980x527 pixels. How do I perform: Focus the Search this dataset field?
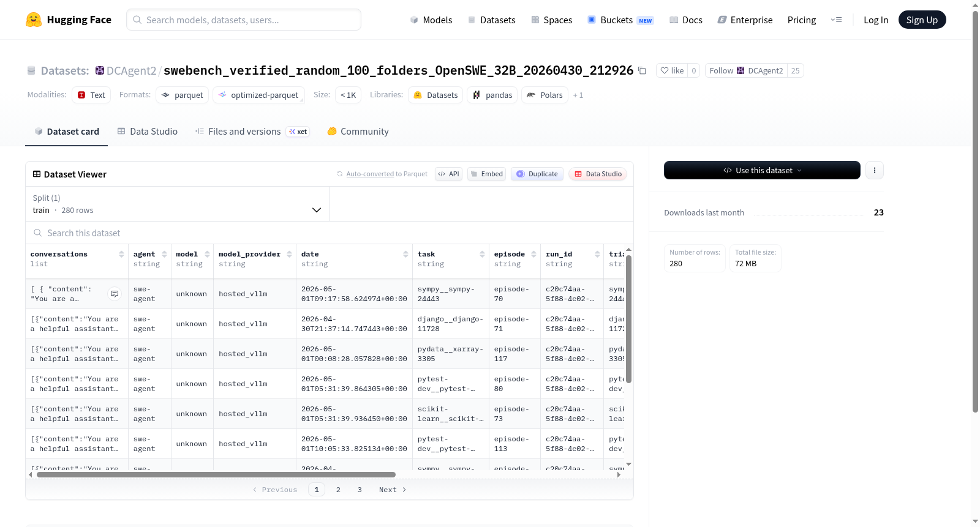point(330,233)
